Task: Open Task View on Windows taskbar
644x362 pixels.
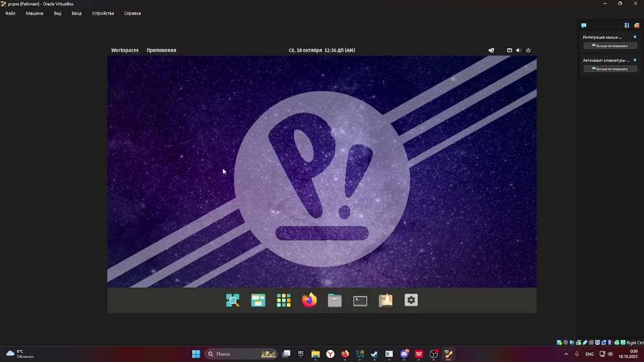Action: click(286, 354)
